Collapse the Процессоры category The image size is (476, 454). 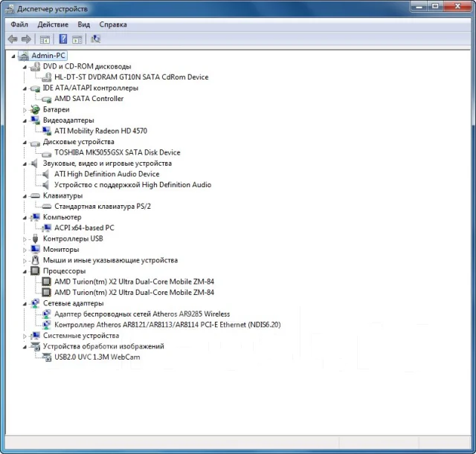pyautogui.click(x=25, y=271)
